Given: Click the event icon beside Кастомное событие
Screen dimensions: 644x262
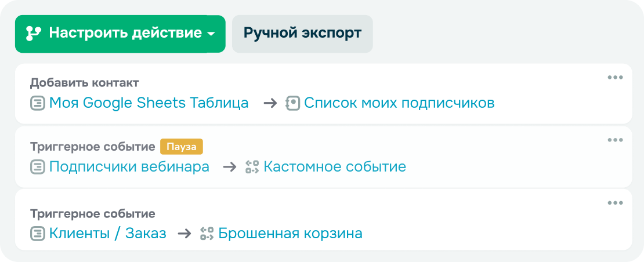Looking at the screenshot, I should tap(252, 168).
